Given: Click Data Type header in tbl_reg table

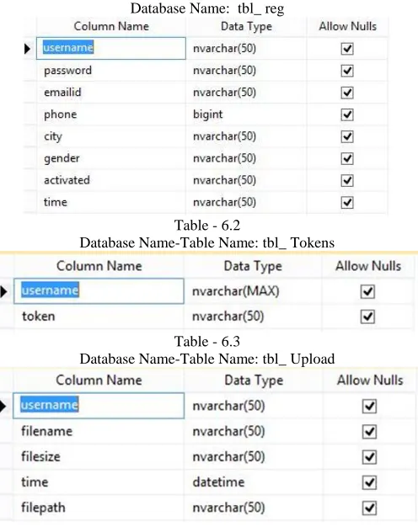Looking at the screenshot, I should click(247, 26).
